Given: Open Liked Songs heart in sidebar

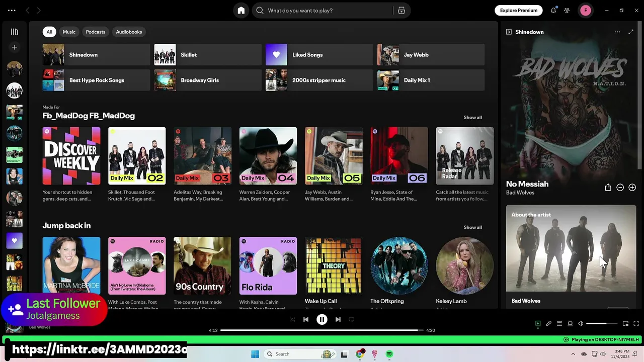Looking at the screenshot, I should [x=14, y=241].
